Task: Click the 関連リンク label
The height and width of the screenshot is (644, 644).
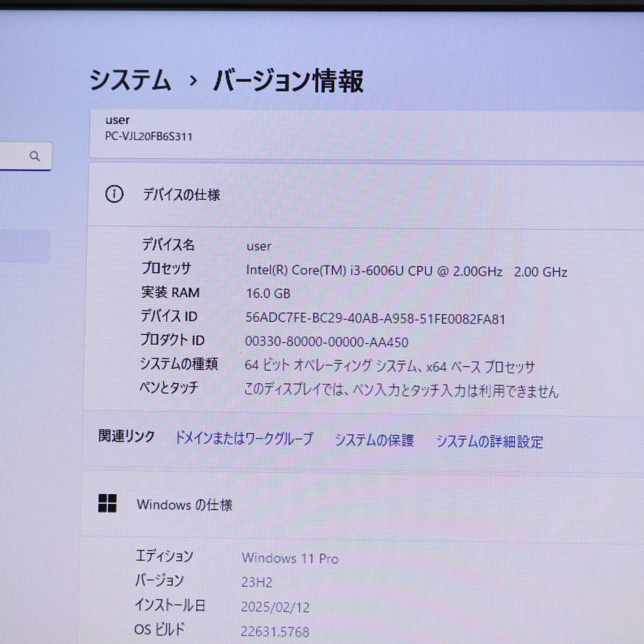Action: pyautogui.click(x=126, y=436)
